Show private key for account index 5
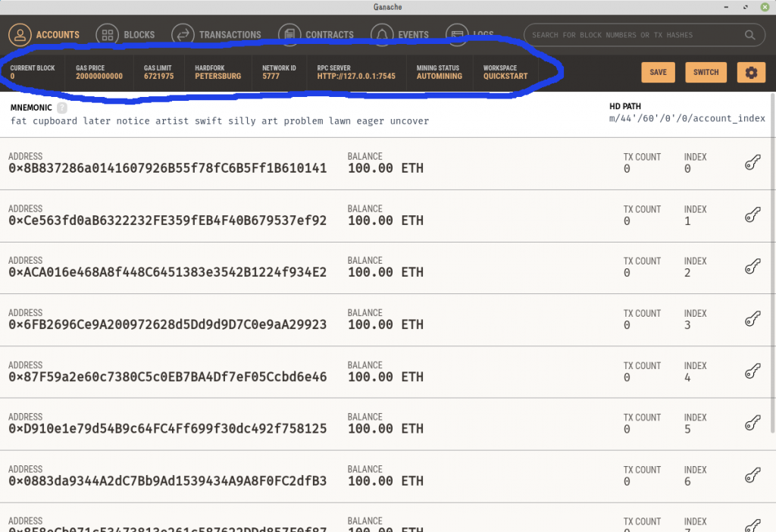 point(753,424)
